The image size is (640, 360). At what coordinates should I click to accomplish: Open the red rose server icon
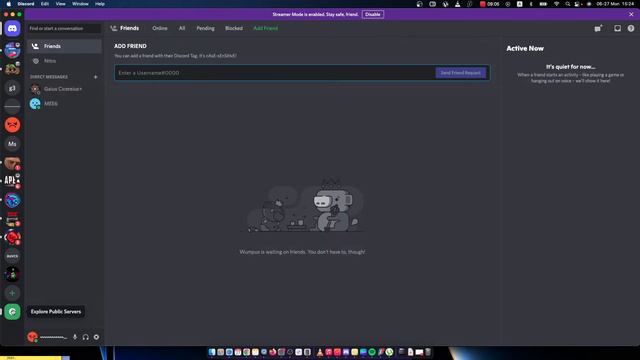point(12,238)
